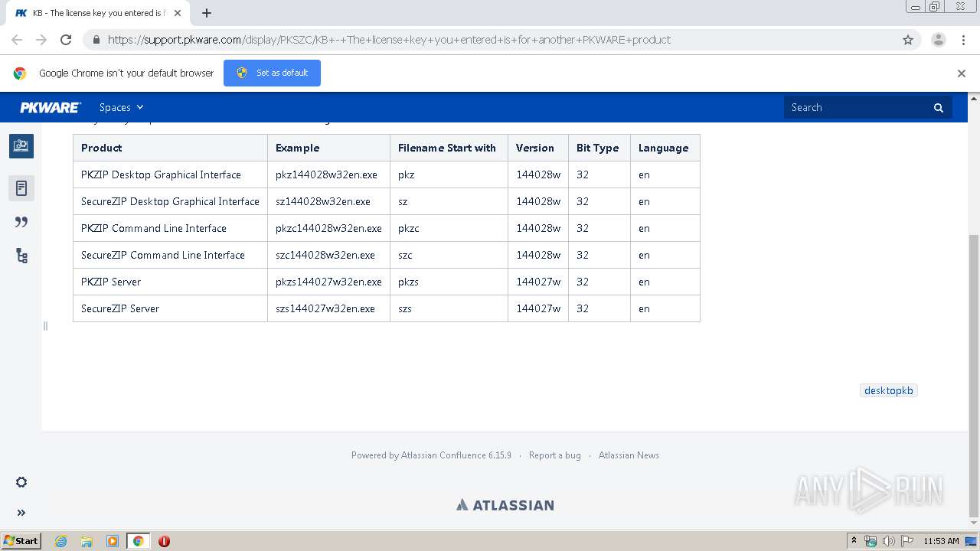980x551 pixels.
Task: Click the szc filename prefix cell
Action: tap(449, 255)
